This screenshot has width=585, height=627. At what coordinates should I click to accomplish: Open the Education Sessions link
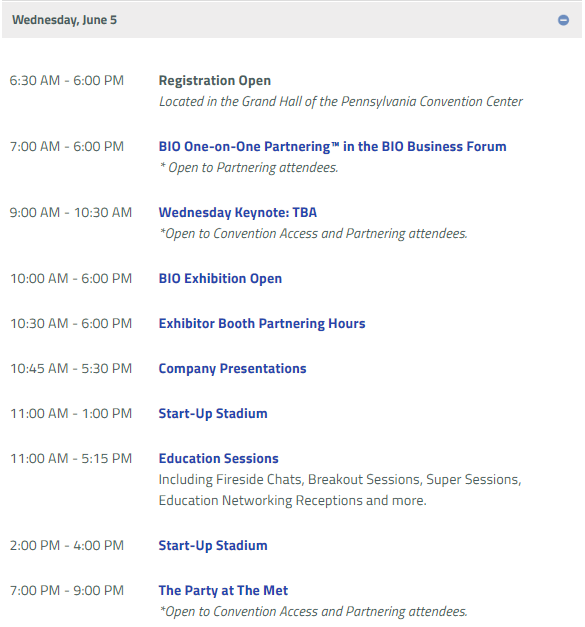(218, 459)
